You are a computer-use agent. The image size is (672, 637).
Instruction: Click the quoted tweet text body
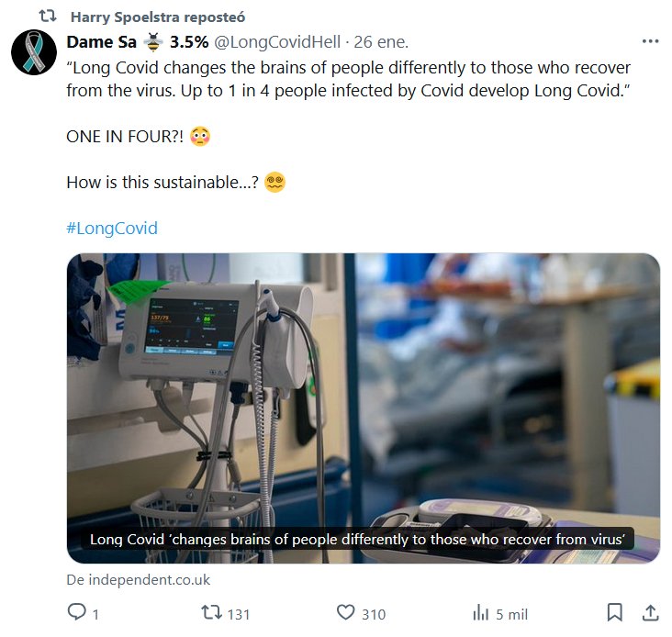[349, 79]
